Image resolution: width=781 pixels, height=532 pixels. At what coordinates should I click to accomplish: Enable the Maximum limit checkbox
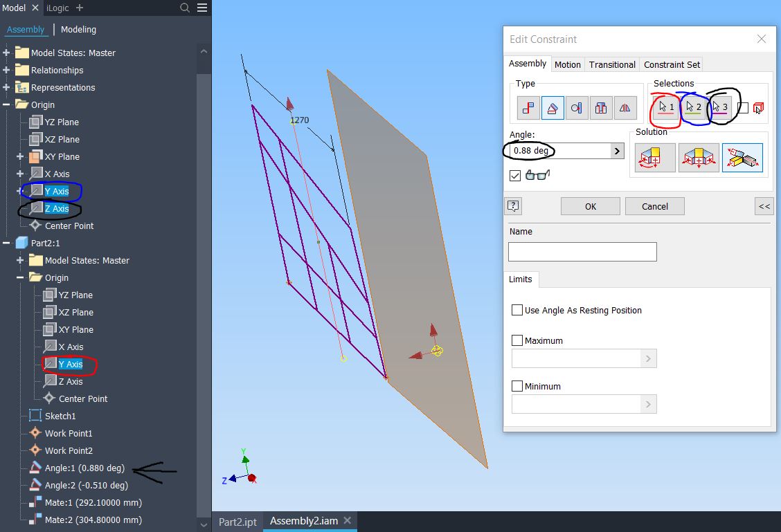coord(517,340)
